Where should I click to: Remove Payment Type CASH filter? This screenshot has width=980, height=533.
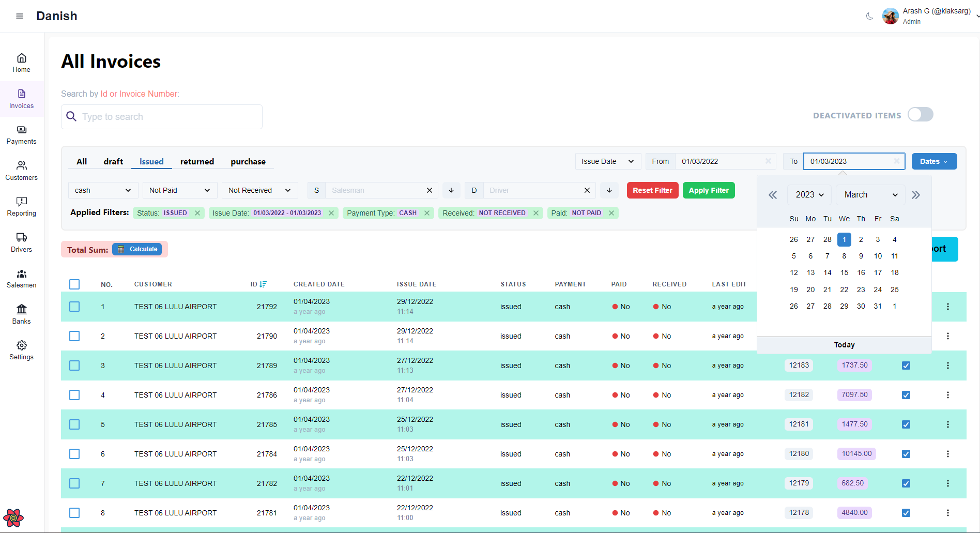pos(427,213)
